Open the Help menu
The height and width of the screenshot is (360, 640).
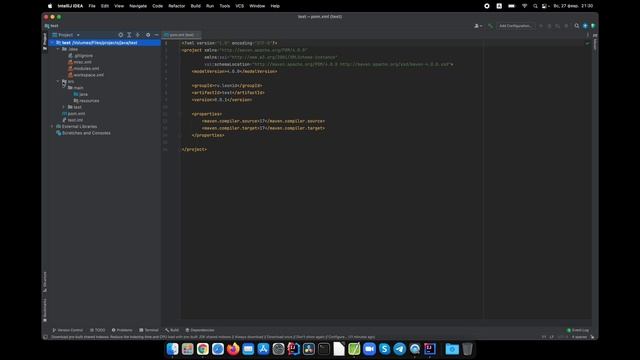coord(275,6)
